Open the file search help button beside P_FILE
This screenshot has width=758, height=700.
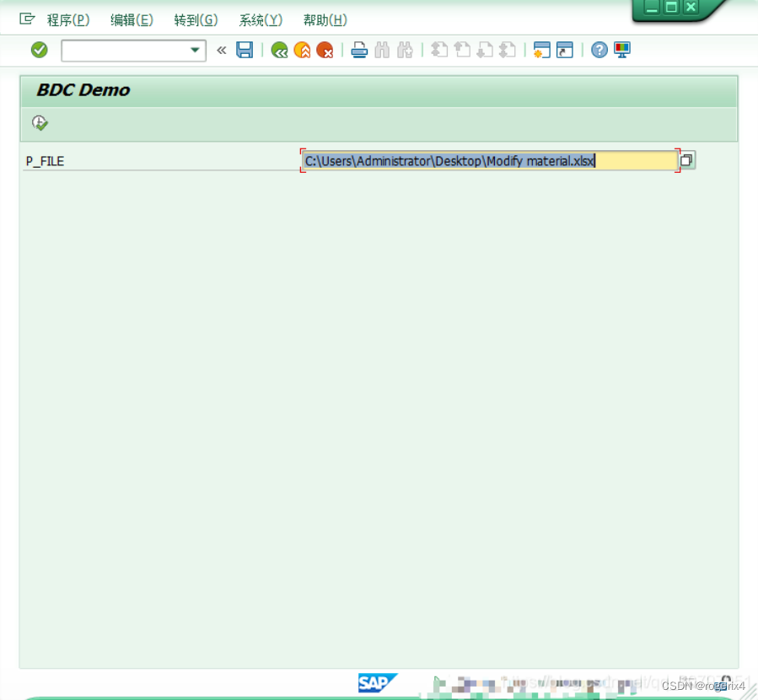pos(686,160)
